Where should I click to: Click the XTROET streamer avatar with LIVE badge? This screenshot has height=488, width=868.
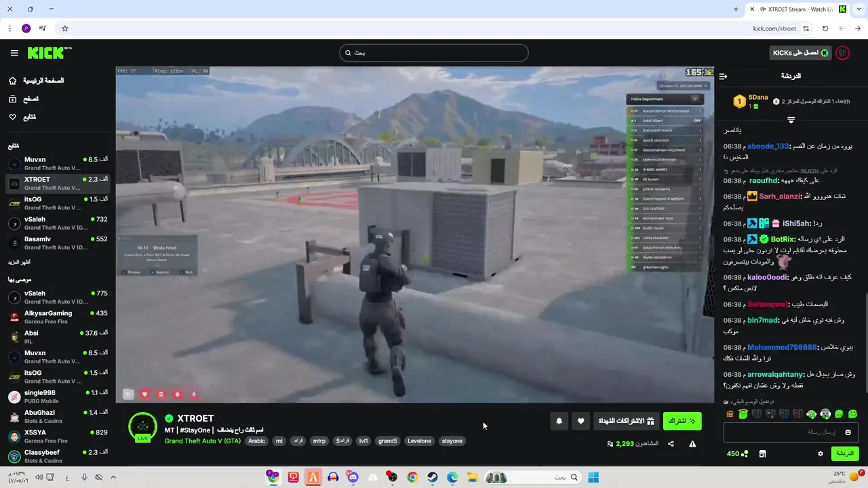(143, 427)
